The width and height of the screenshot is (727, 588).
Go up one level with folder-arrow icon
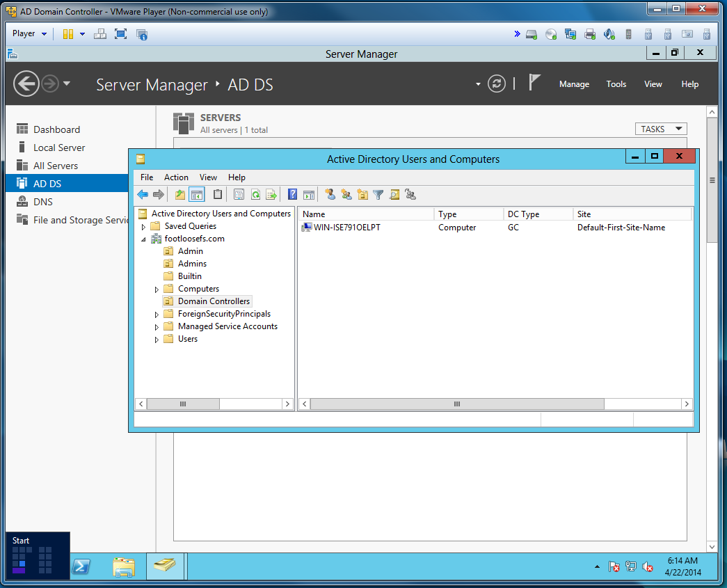[180, 195]
